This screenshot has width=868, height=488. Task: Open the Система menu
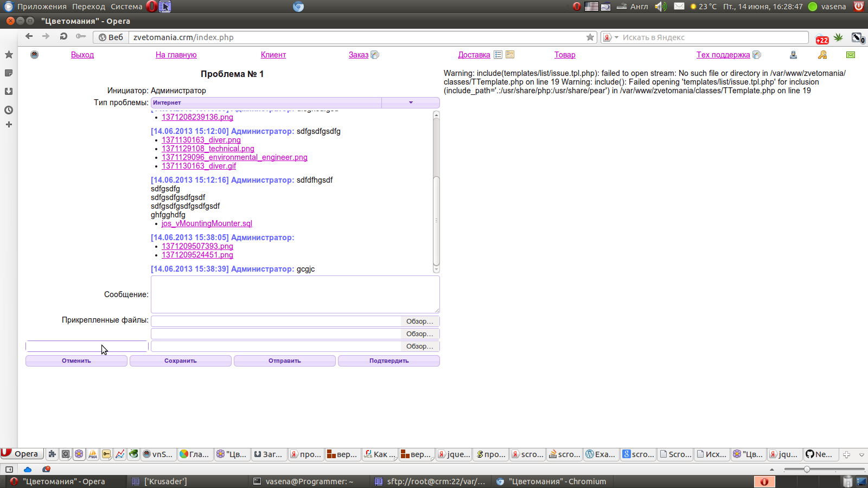(x=126, y=7)
